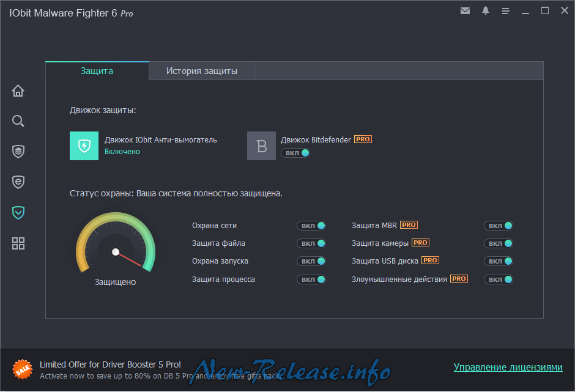Toggle Защита камеры switch

point(499,243)
